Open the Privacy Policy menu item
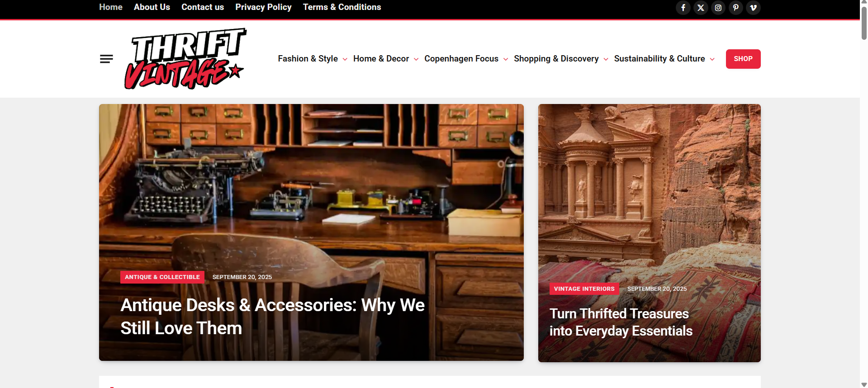 coord(263,7)
